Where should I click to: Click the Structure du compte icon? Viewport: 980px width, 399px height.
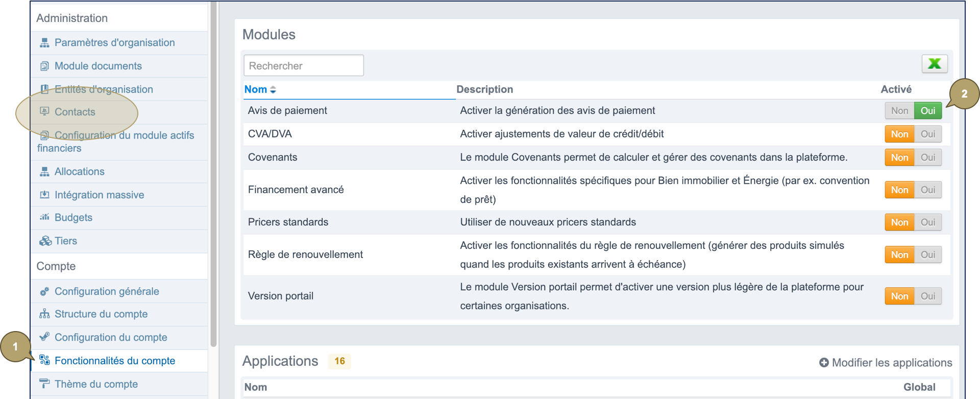click(44, 314)
